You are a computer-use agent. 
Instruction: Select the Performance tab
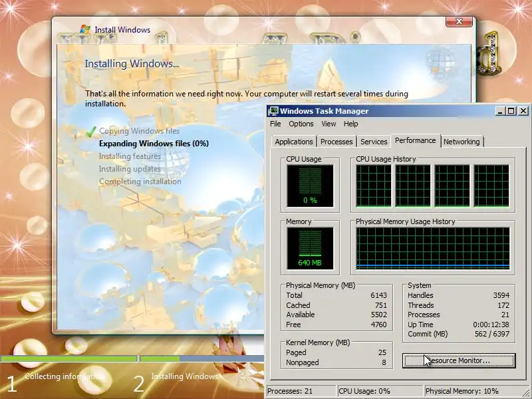coord(415,140)
